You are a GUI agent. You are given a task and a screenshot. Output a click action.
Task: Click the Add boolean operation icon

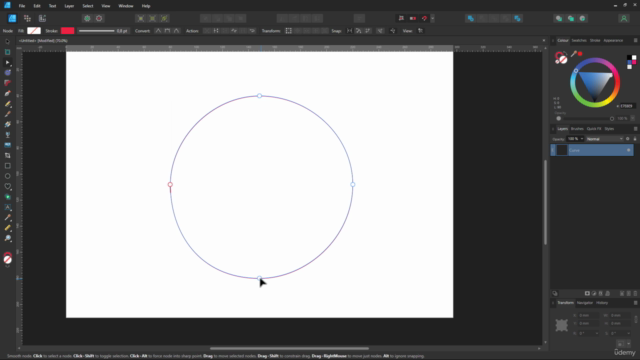click(x=471, y=18)
